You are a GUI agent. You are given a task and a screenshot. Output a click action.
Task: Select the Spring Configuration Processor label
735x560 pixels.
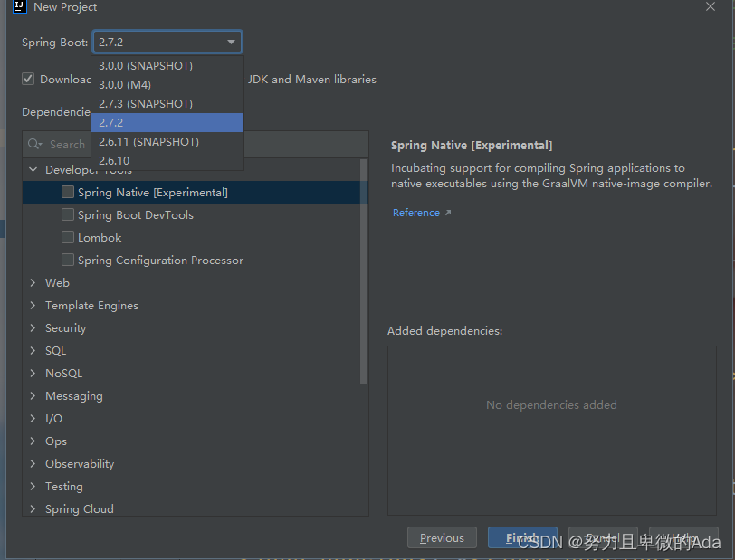pyautogui.click(x=160, y=261)
